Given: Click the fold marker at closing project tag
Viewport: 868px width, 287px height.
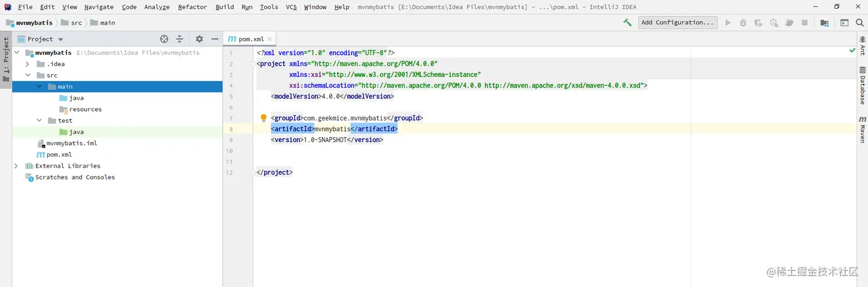Looking at the screenshot, I should 253,172.
